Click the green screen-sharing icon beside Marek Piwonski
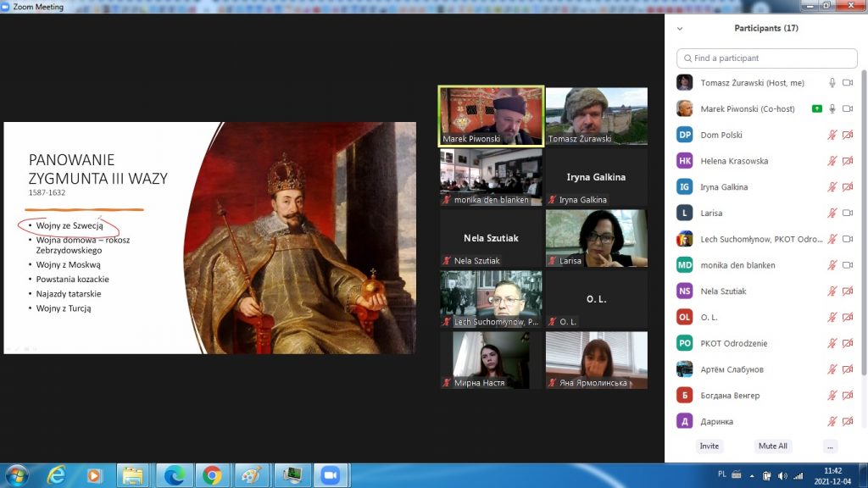 816,108
